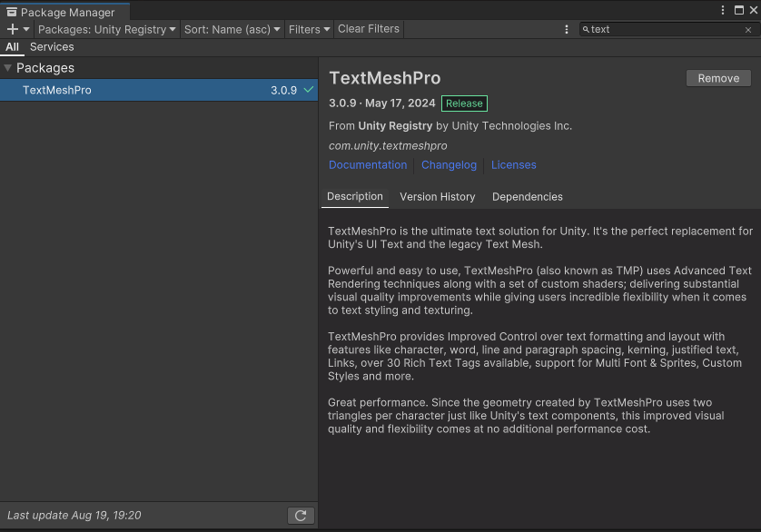
Task: Switch to the Services tab
Action: 52,47
